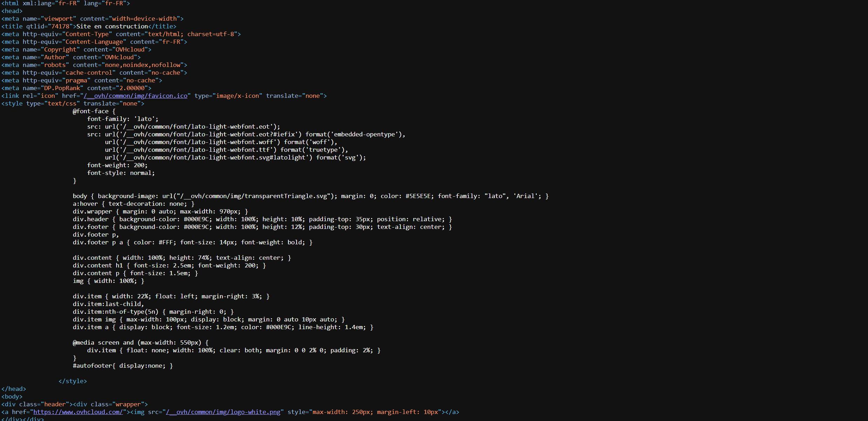Screen dimensions: 868x421
Task: Click the #autofooter display:none rule
Action: pos(123,366)
